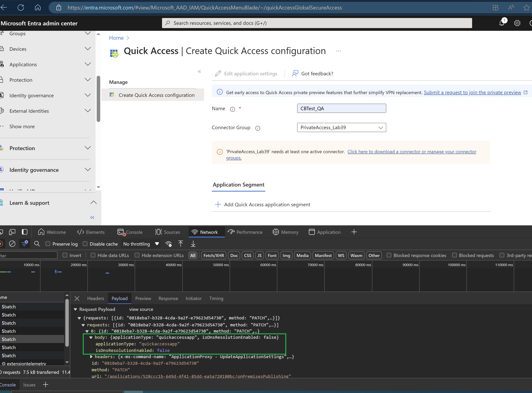Click the Name input field

341,108
